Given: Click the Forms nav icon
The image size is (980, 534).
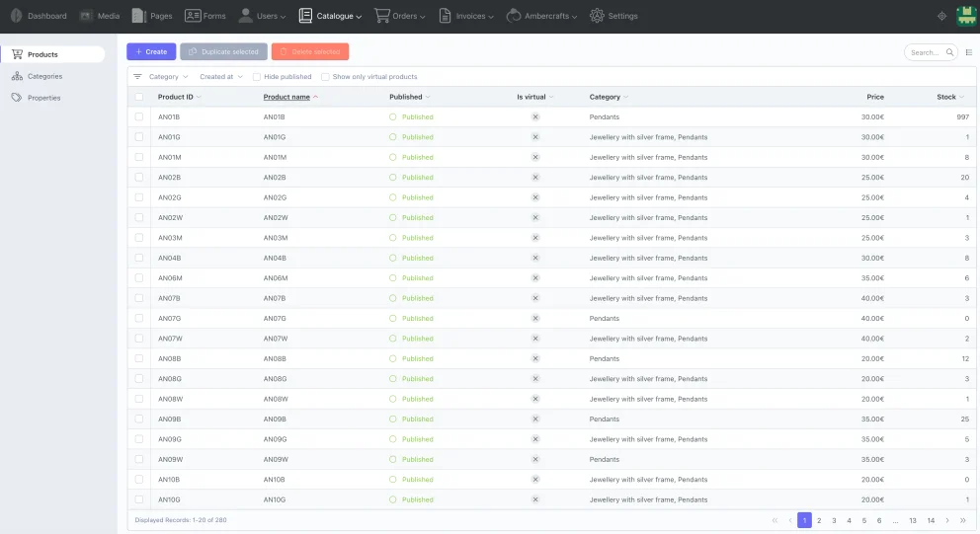Looking at the screenshot, I should [x=193, y=16].
